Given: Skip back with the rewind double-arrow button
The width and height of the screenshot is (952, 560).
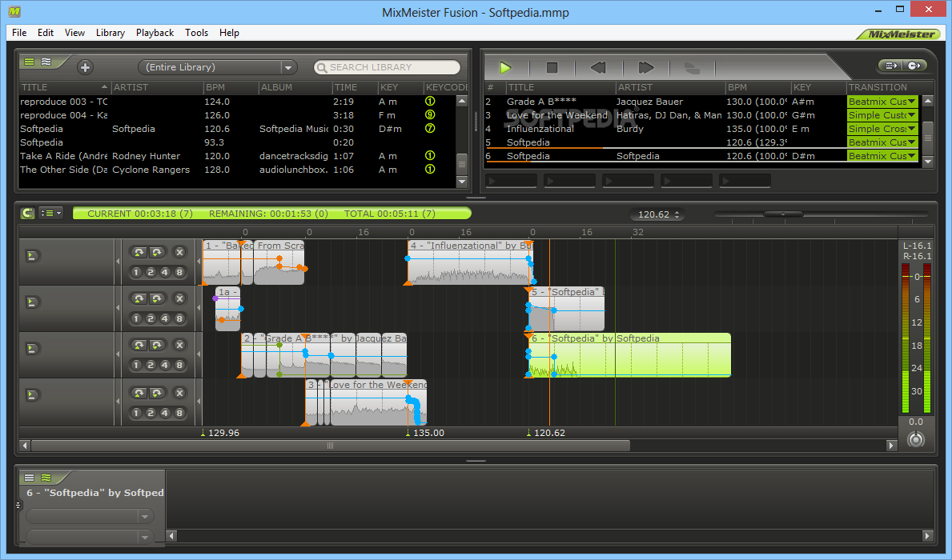Looking at the screenshot, I should click(x=598, y=67).
